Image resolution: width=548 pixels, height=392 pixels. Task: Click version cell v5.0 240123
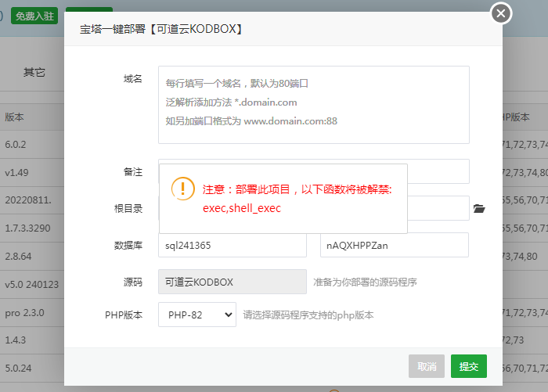(32, 284)
